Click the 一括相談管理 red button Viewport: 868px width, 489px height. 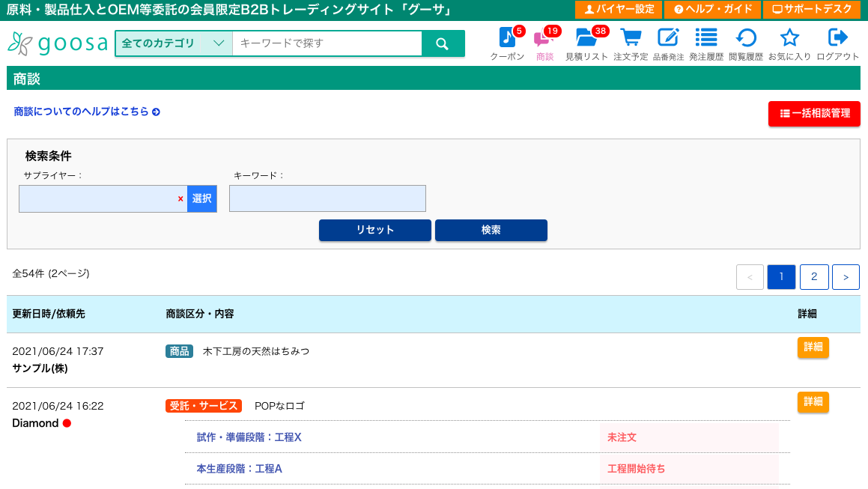[814, 114]
